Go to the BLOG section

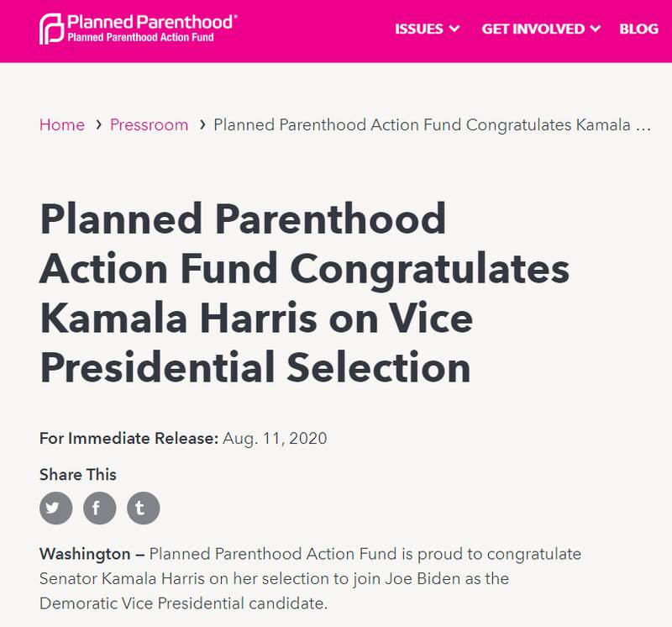click(x=638, y=29)
